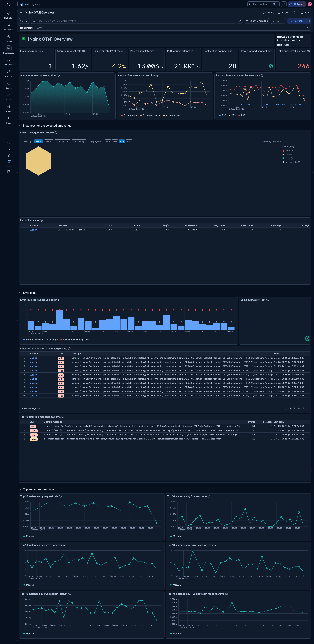Viewport: 314px width, 644px height.
Task: Click the Edit dashboard button
Action: click(x=305, y=13)
